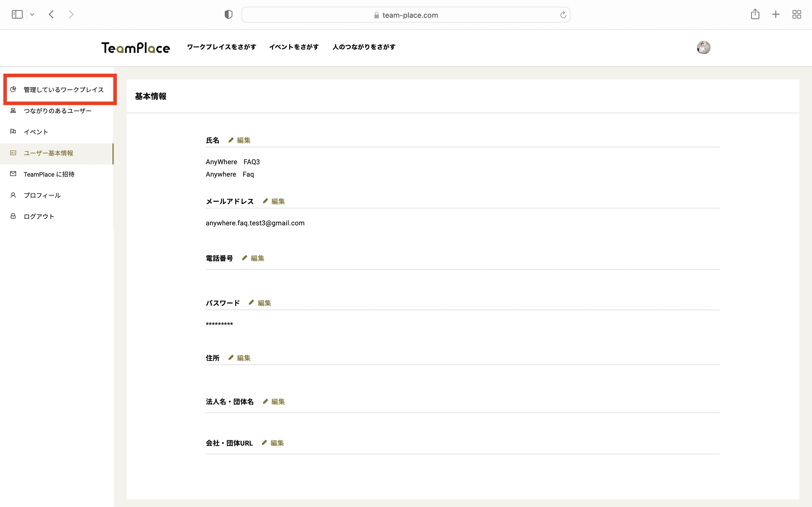Click the TeamPlace logo

coord(136,48)
